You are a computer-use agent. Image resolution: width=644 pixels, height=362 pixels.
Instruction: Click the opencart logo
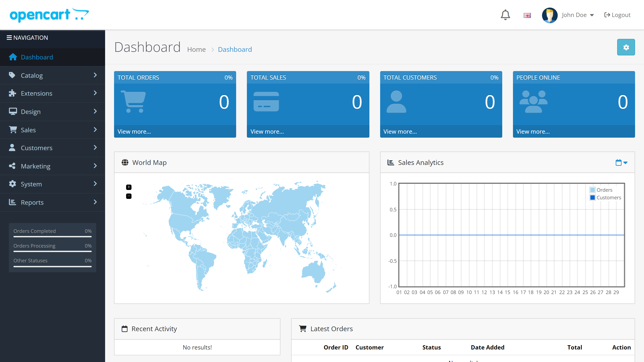pos(49,15)
